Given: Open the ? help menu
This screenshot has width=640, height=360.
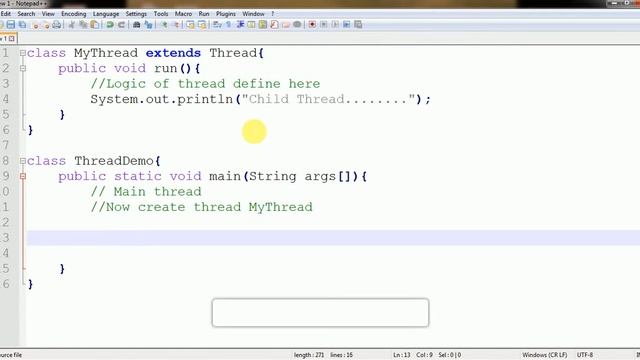Looking at the screenshot, I should (x=273, y=14).
